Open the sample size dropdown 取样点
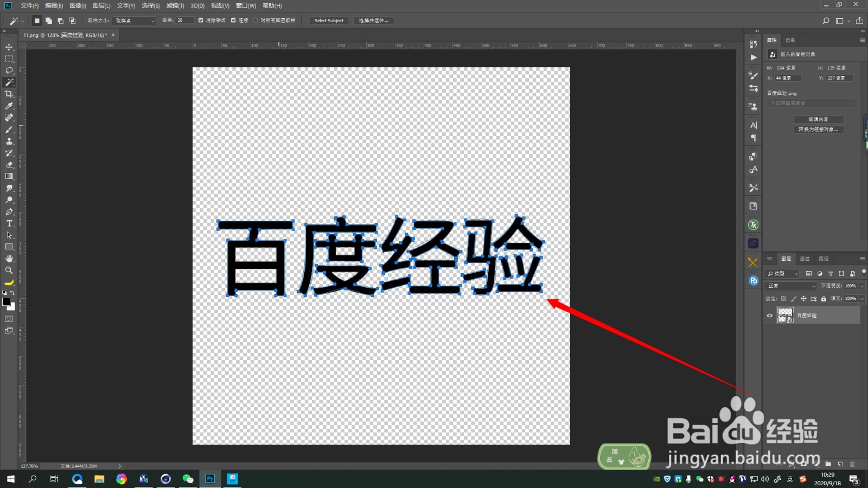 [135, 21]
